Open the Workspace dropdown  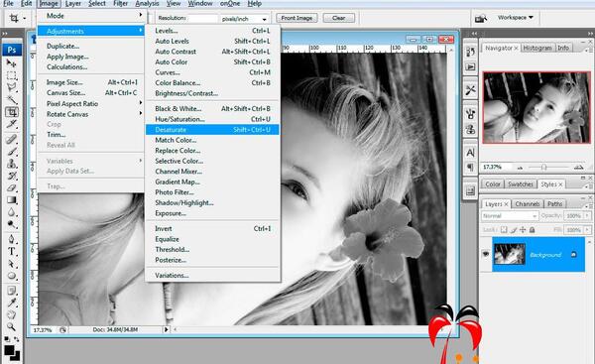[x=516, y=18]
